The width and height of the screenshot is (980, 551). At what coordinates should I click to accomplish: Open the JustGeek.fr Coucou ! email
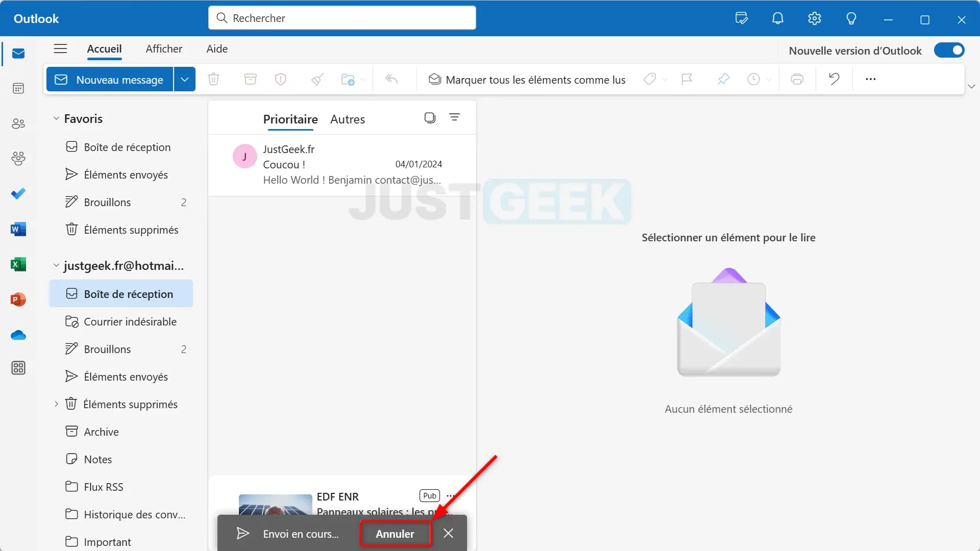(342, 165)
